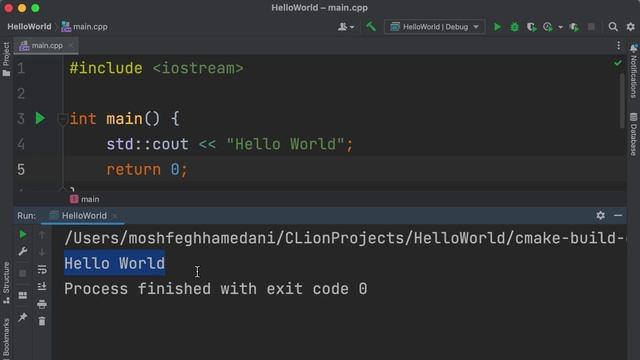
Task: Click the HelloWorld breadcrumb in navigation bar
Action: click(x=29, y=27)
